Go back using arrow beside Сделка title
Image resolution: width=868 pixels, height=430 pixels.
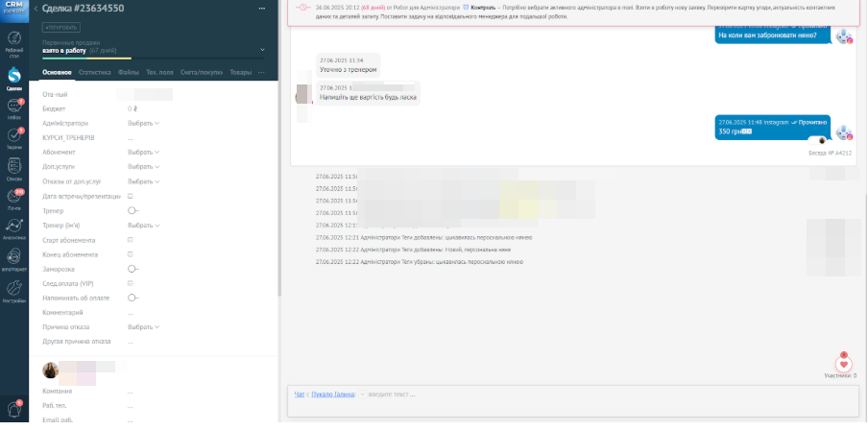tap(36, 9)
